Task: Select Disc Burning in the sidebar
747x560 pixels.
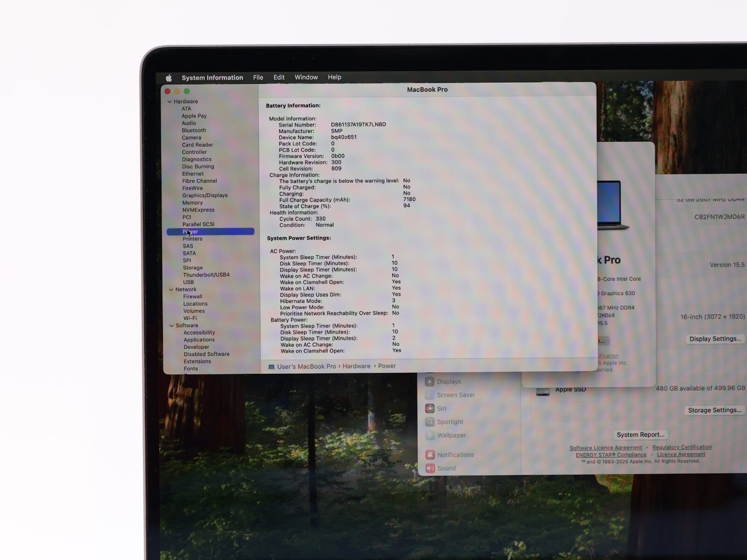Action: [198, 167]
